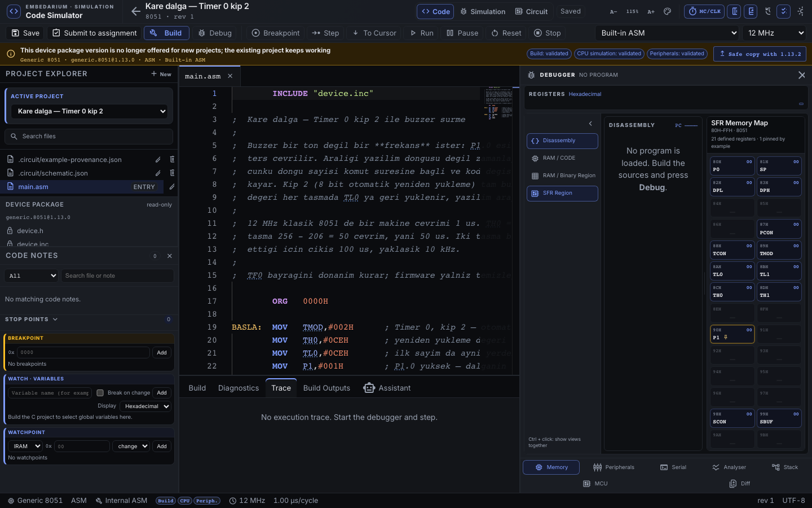The width and height of the screenshot is (812, 508).
Task: Toggle the checklist icon in header
Action: pyautogui.click(x=783, y=11)
